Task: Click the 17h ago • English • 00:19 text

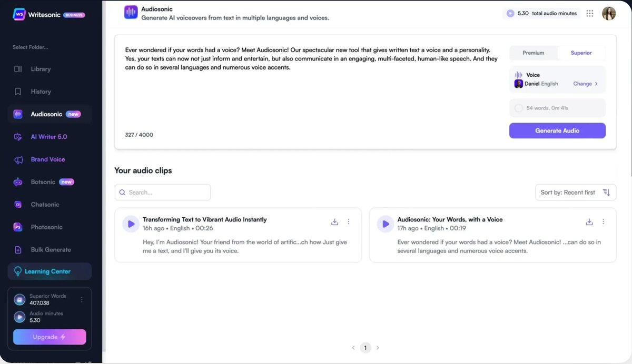Action: tap(432, 228)
